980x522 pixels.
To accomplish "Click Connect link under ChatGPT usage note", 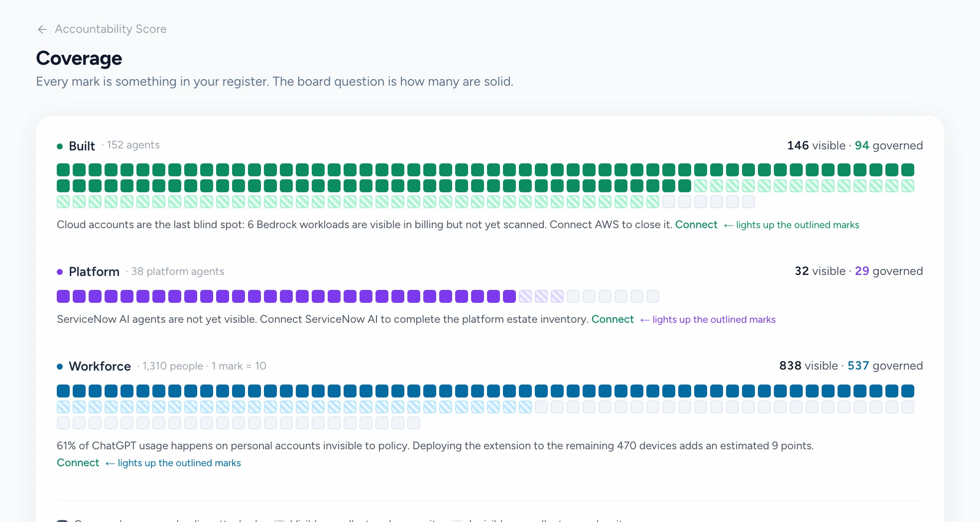I will [x=78, y=463].
